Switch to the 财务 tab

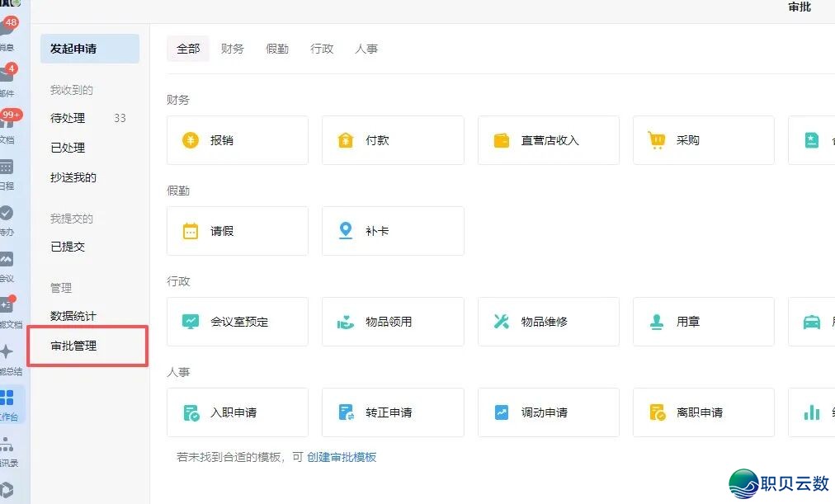coord(232,49)
